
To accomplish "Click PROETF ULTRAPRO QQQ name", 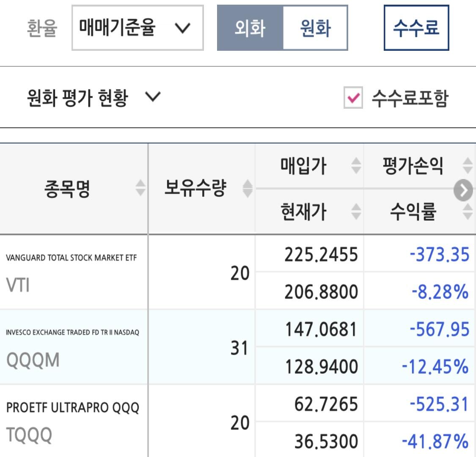I will (73, 407).
